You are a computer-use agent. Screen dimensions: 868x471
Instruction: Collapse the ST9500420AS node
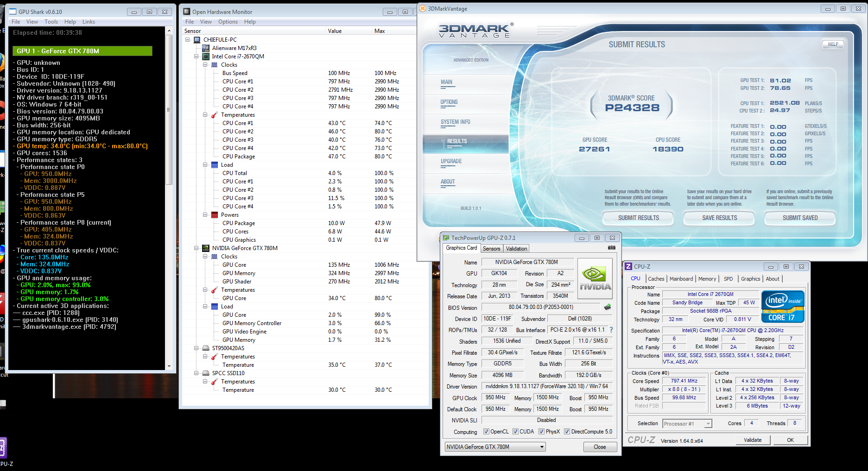coord(196,348)
